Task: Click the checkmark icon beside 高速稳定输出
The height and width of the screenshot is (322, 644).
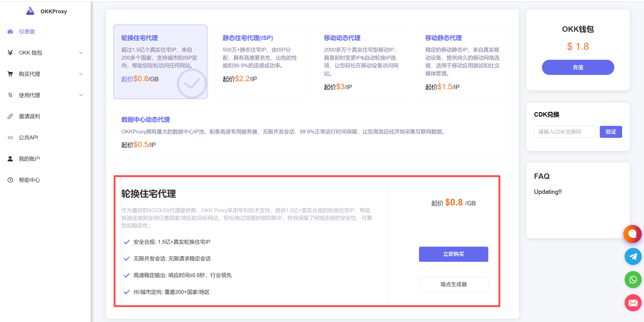Action: (127, 275)
